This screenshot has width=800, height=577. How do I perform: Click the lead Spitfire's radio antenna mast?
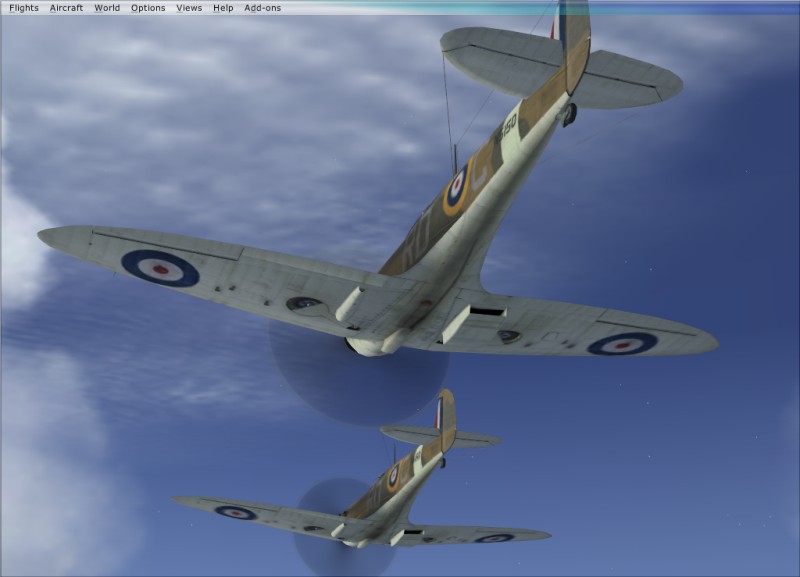[x=454, y=158]
